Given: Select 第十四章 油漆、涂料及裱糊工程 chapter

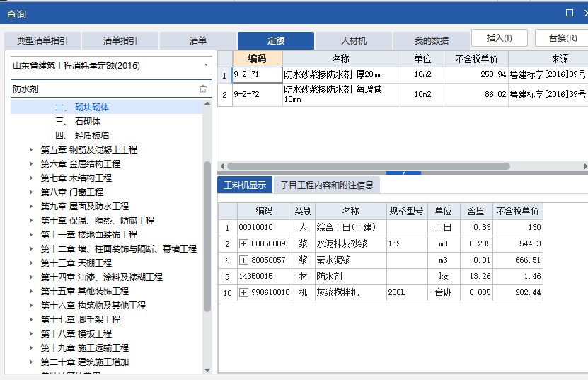Looking at the screenshot, I should tap(102, 277).
